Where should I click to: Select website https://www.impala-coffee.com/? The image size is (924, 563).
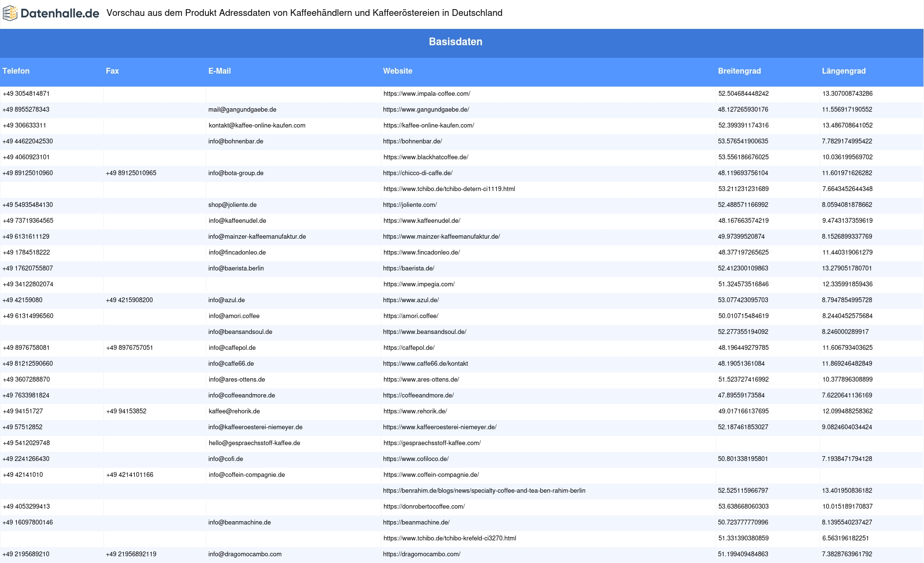(x=427, y=94)
